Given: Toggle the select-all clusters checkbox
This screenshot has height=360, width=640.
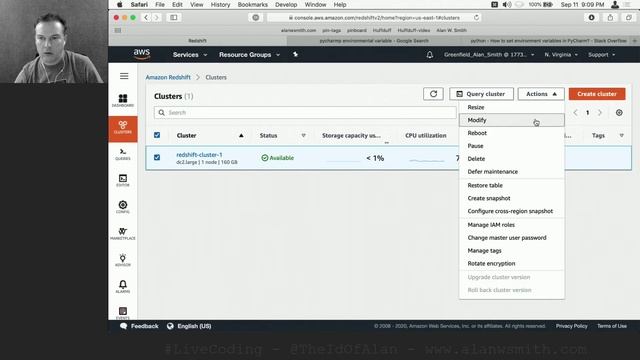Looking at the screenshot, I should pos(157,135).
